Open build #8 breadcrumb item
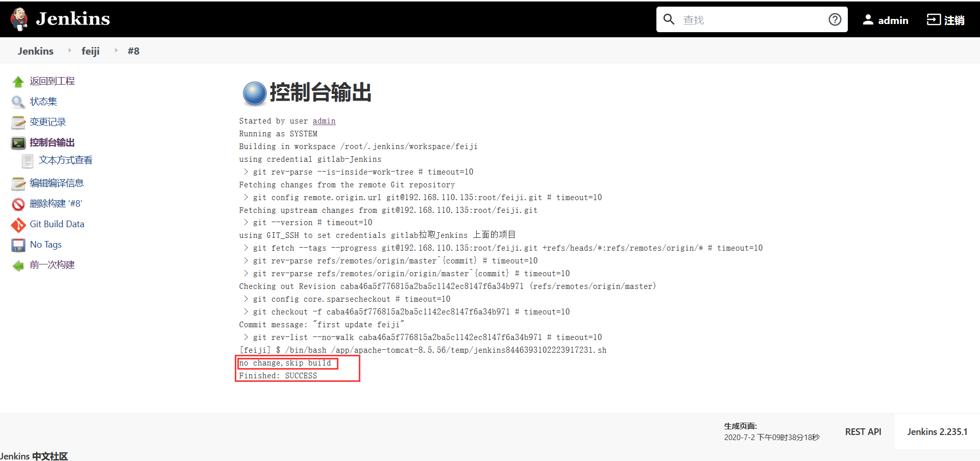 pyautogui.click(x=134, y=51)
